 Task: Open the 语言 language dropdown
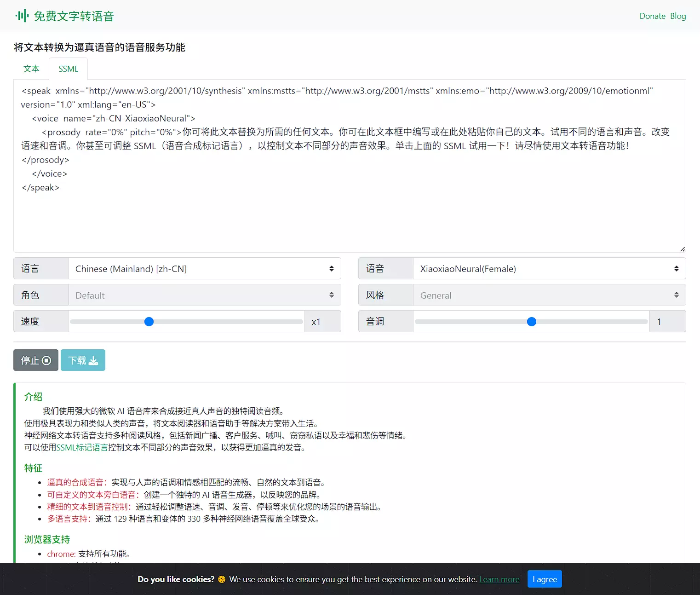(204, 269)
